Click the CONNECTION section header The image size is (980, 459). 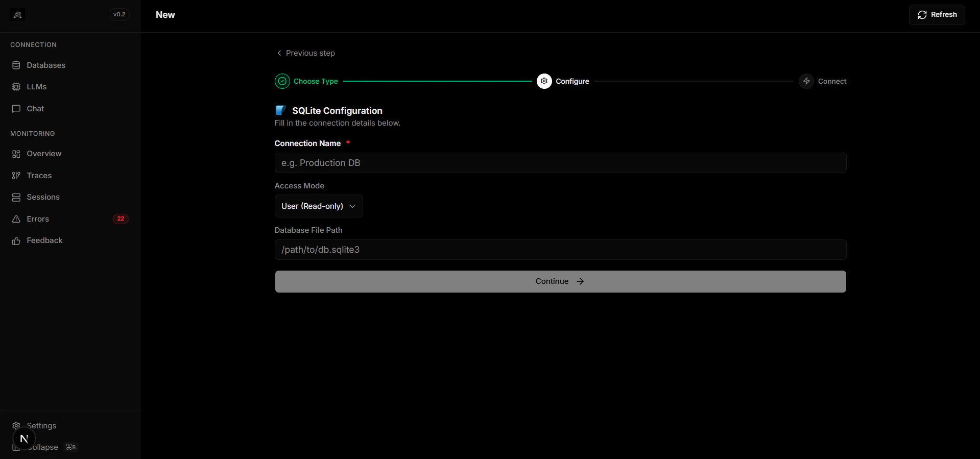33,45
